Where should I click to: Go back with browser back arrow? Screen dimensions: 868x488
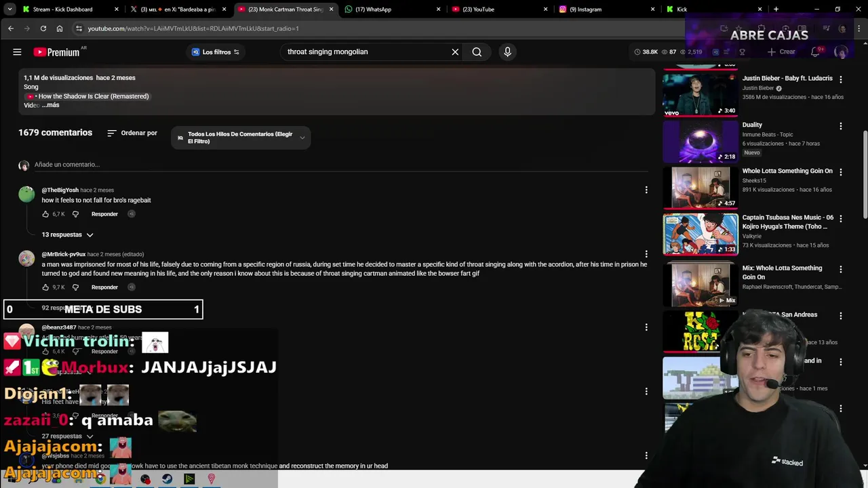point(11,28)
